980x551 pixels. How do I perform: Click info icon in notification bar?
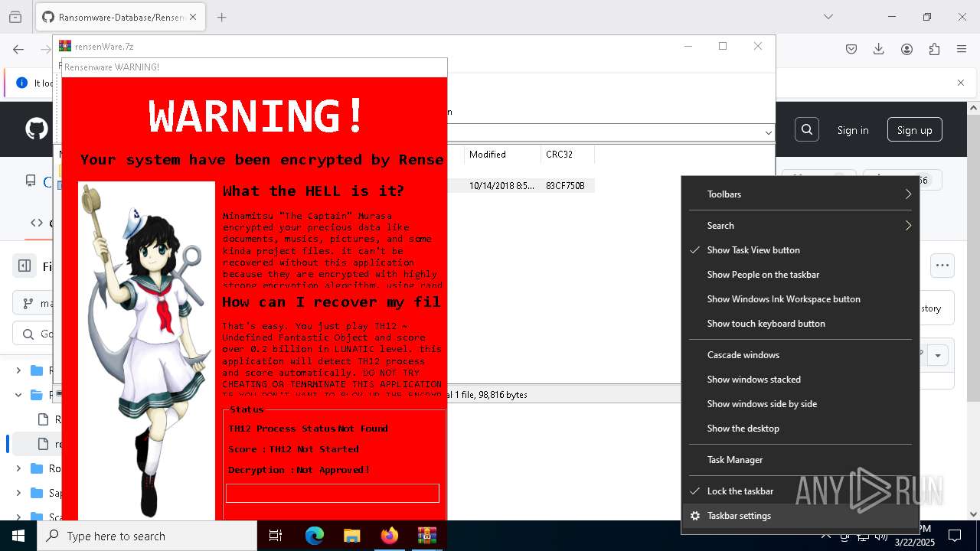pos(21,83)
